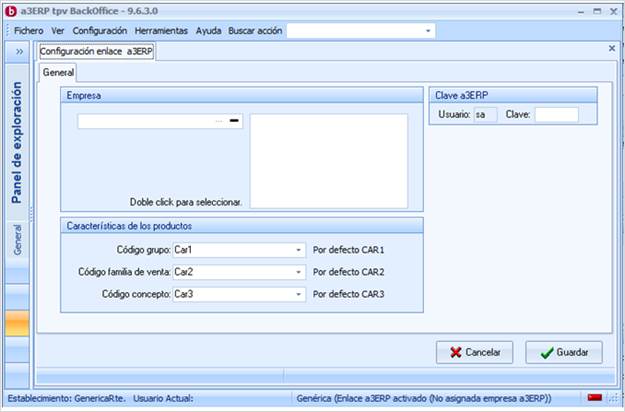The image size is (625, 412).
Task: Open the Configuración menu
Action: (x=100, y=31)
